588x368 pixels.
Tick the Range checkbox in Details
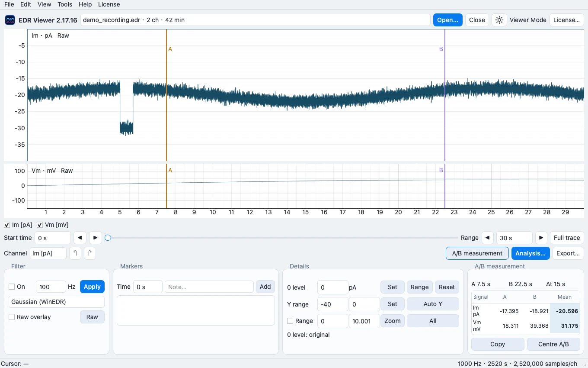tap(290, 321)
